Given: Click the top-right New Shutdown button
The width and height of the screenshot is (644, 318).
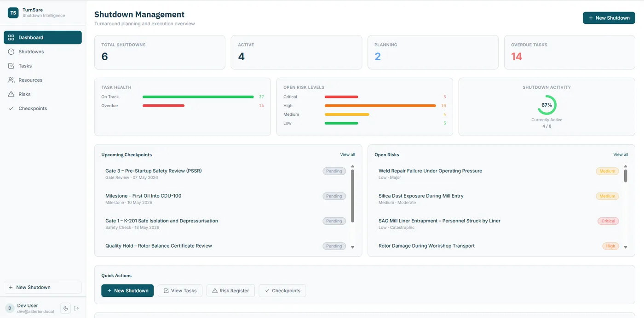Looking at the screenshot, I should (x=609, y=18).
